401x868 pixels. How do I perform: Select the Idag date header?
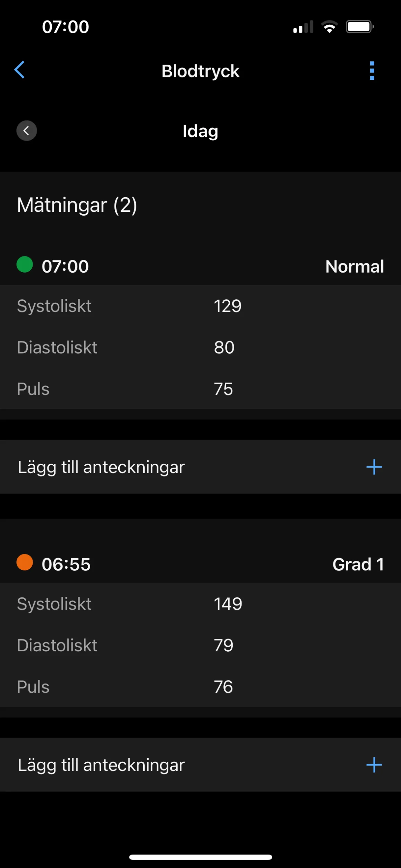pos(200,131)
